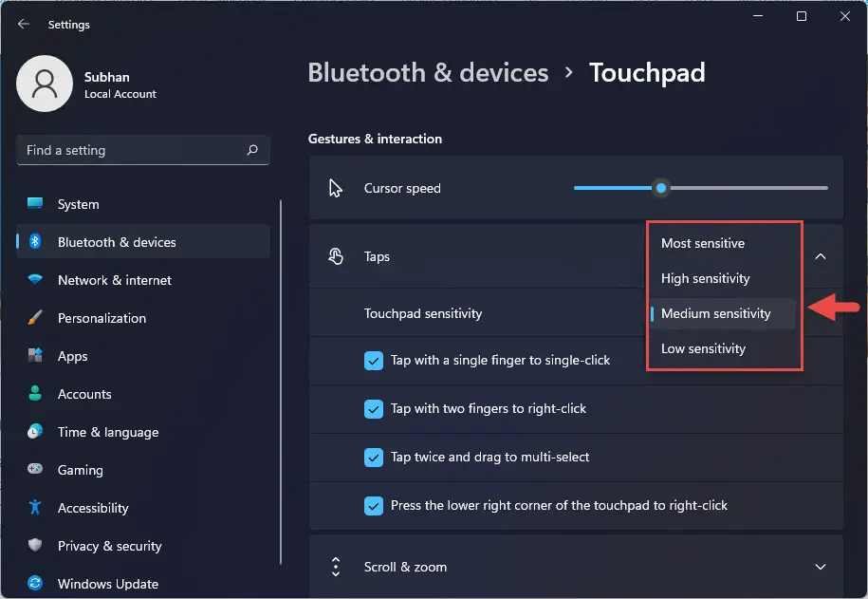Click the Local Account text
Screen dimensions: 868x599
(x=120, y=94)
